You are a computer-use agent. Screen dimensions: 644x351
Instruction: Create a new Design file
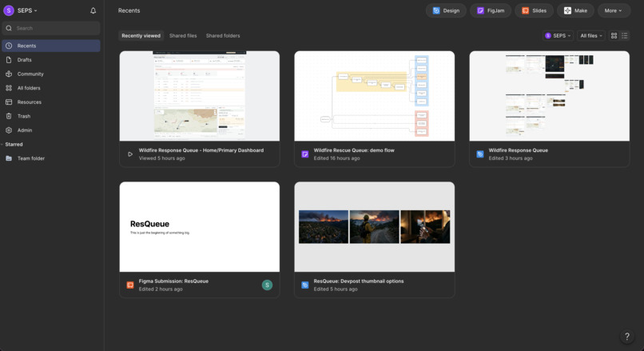[446, 10]
